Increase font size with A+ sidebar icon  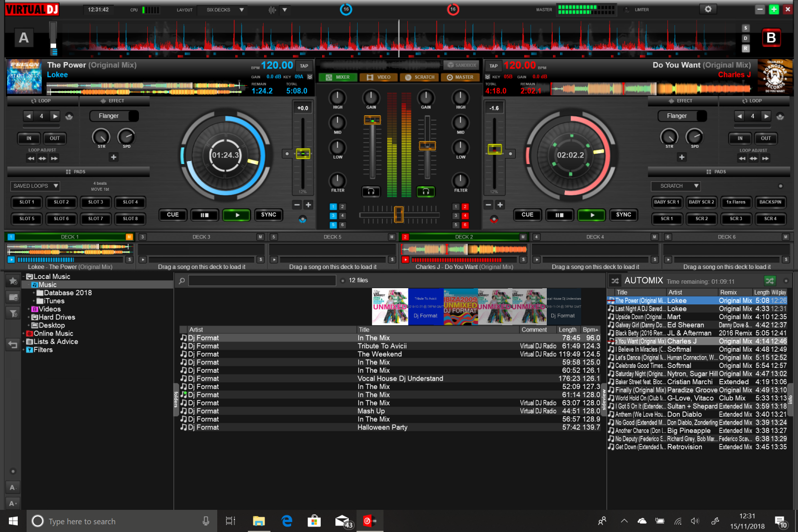point(13,503)
